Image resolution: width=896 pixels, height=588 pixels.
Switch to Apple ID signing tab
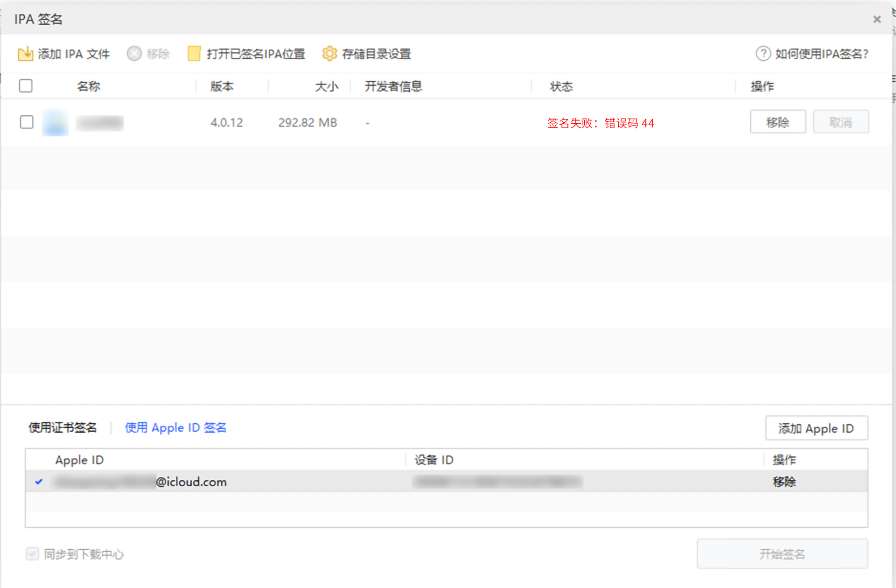(175, 427)
